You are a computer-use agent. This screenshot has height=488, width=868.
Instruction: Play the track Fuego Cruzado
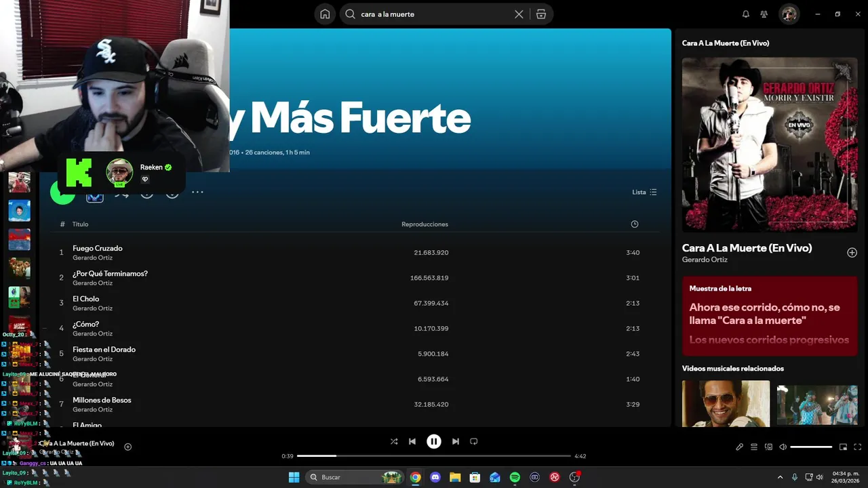(98, 249)
